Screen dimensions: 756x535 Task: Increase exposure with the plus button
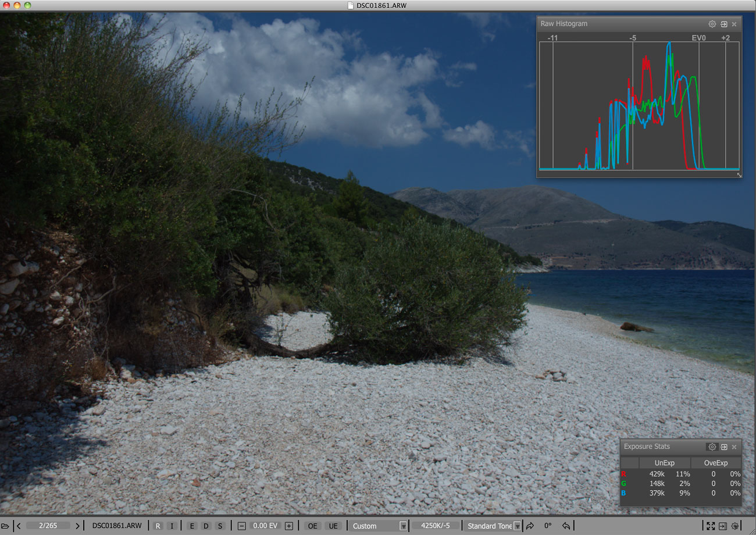(289, 526)
